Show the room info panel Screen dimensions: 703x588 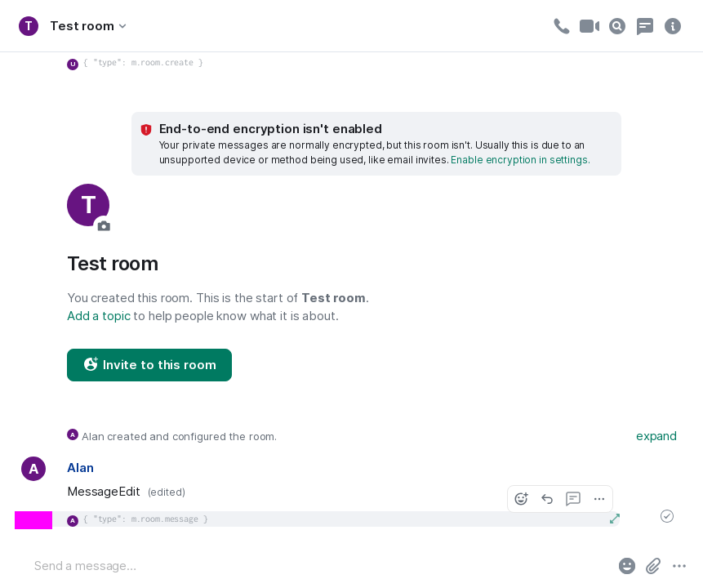point(673,26)
